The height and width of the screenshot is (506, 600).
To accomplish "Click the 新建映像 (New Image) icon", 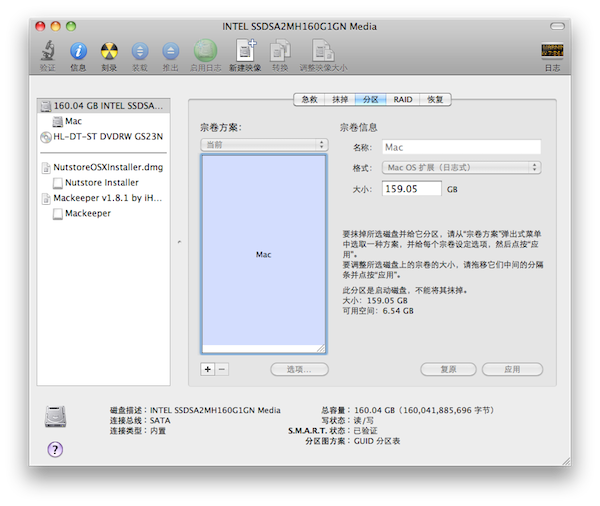I will [245, 52].
